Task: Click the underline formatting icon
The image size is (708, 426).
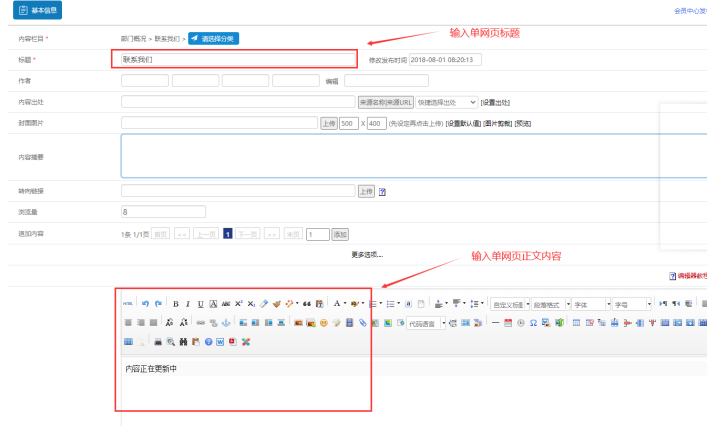Action: 201,303
